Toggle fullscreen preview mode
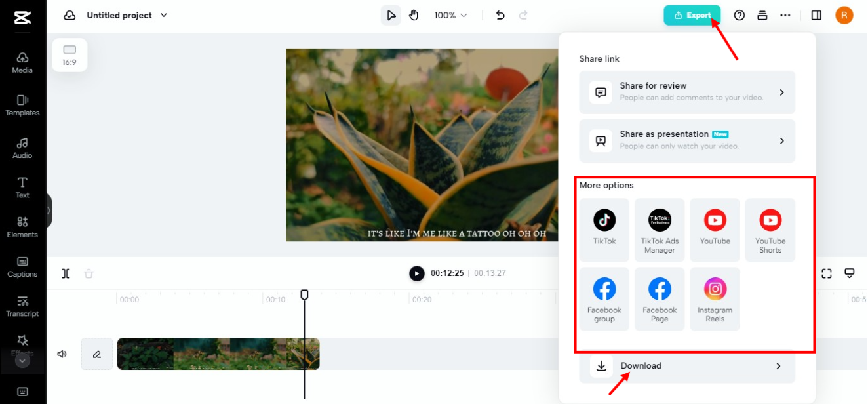The width and height of the screenshot is (868, 404). [826, 273]
